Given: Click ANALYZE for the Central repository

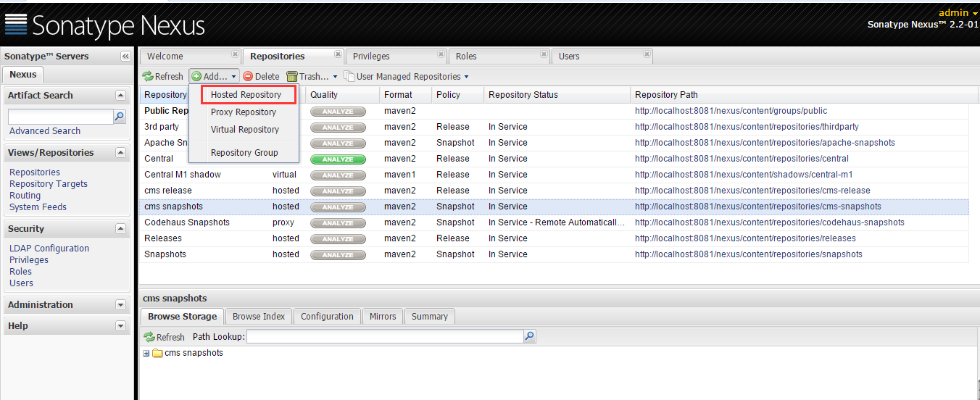Looking at the screenshot, I should click(x=338, y=159).
